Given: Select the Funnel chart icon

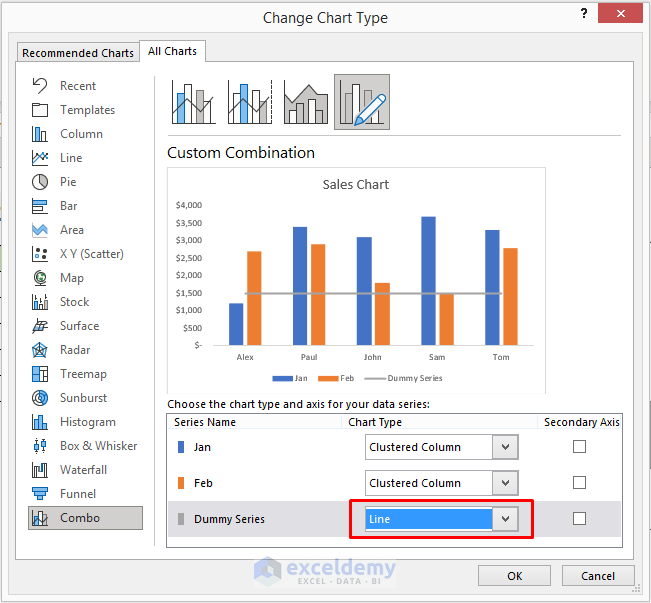Looking at the screenshot, I should click(40, 494).
